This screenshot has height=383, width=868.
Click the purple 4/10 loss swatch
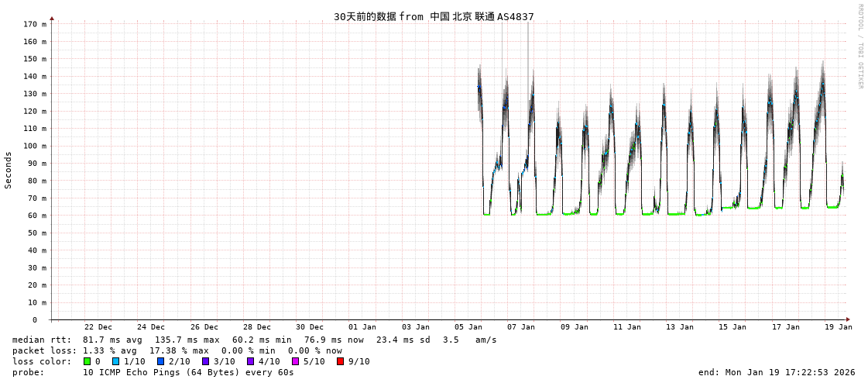coord(250,361)
